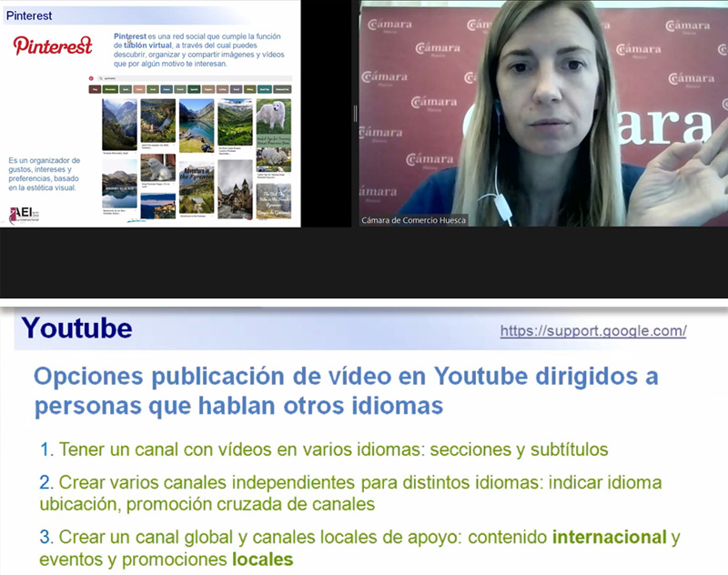The height and width of the screenshot is (575, 728).
Task: Open the stone castle under cloudy sky pin
Action: coord(235,189)
